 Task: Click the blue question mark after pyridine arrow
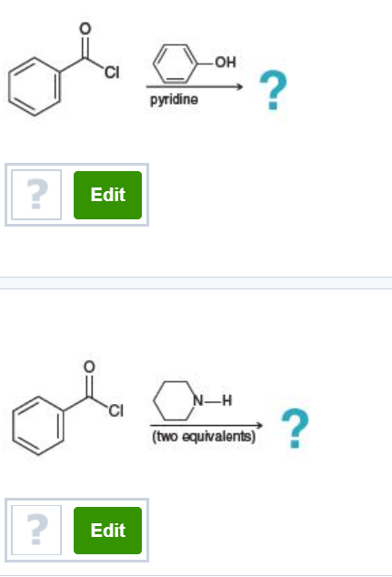click(x=273, y=90)
